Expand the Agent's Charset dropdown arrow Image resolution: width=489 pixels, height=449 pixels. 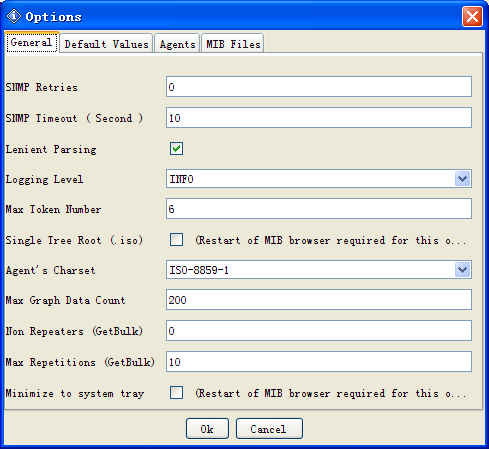pyautogui.click(x=462, y=270)
